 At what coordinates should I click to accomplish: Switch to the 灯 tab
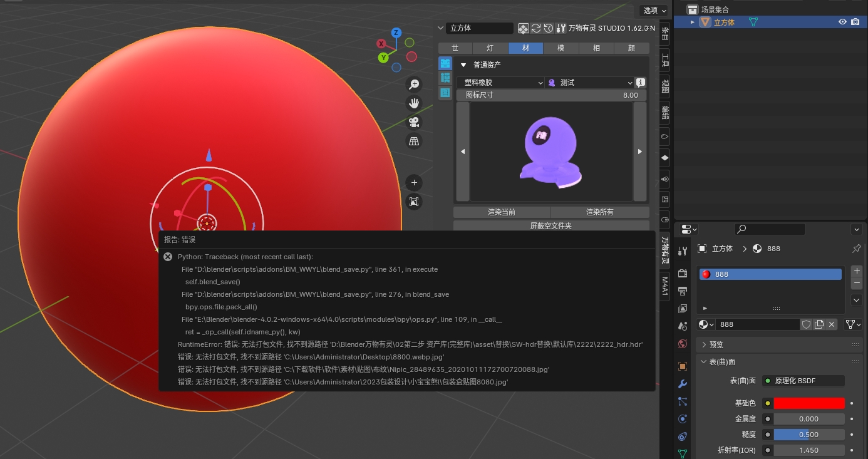[490, 48]
